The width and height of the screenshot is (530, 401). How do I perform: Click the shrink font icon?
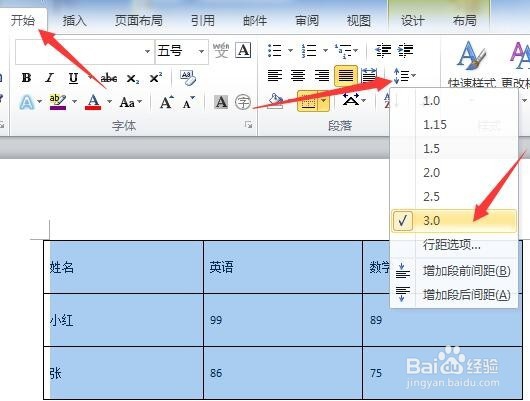pyautogui.click(x=189, y=102)
